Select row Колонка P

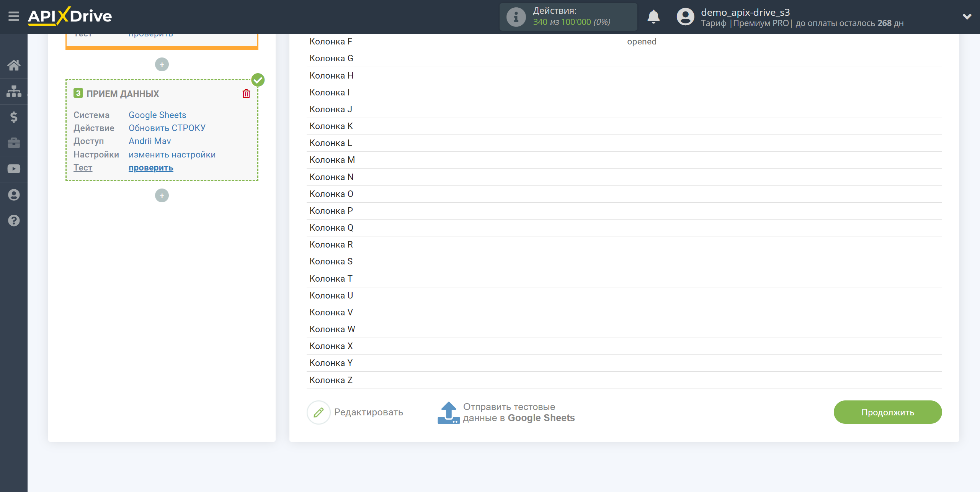coord(624,211)
